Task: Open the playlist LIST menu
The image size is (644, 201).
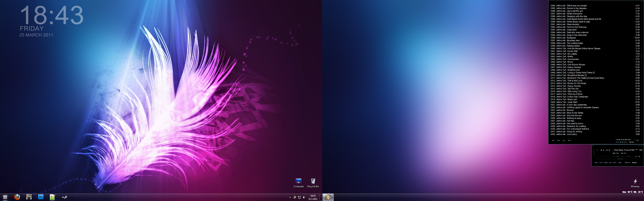Action: point(637,141)
